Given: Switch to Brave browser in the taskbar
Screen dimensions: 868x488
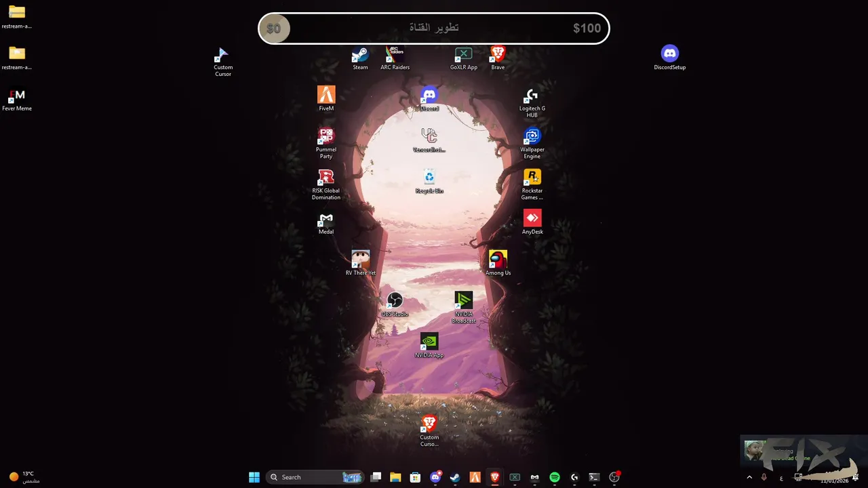Looking at the screenshot, I should coord(495,477).
